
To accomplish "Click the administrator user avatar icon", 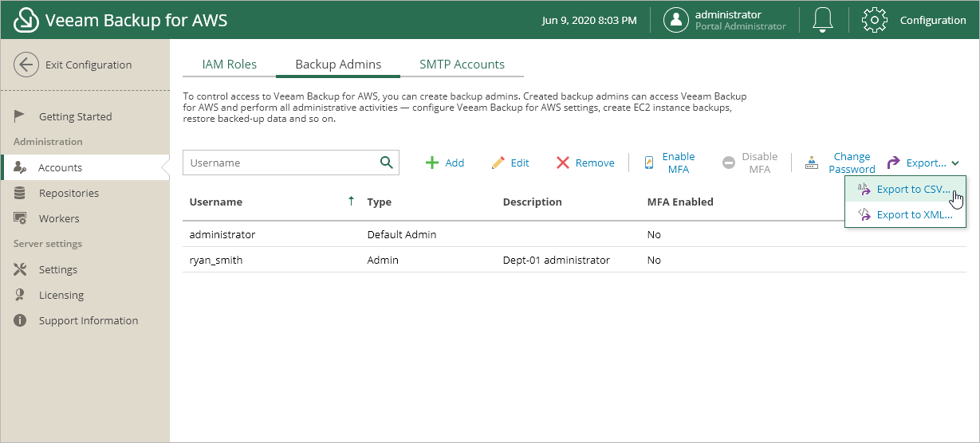I will (x=676, y=20).
